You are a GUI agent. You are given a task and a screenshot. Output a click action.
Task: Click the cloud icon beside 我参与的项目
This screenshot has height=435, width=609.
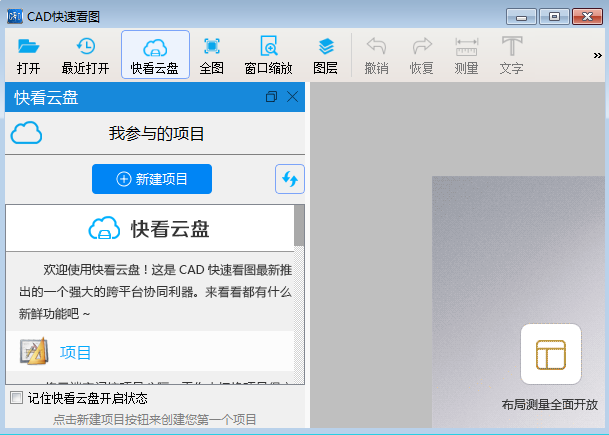click(26, 133)
